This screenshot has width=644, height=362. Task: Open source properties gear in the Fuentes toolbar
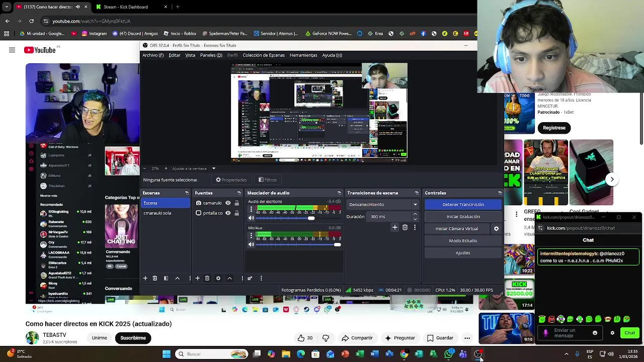coord(218,278)
